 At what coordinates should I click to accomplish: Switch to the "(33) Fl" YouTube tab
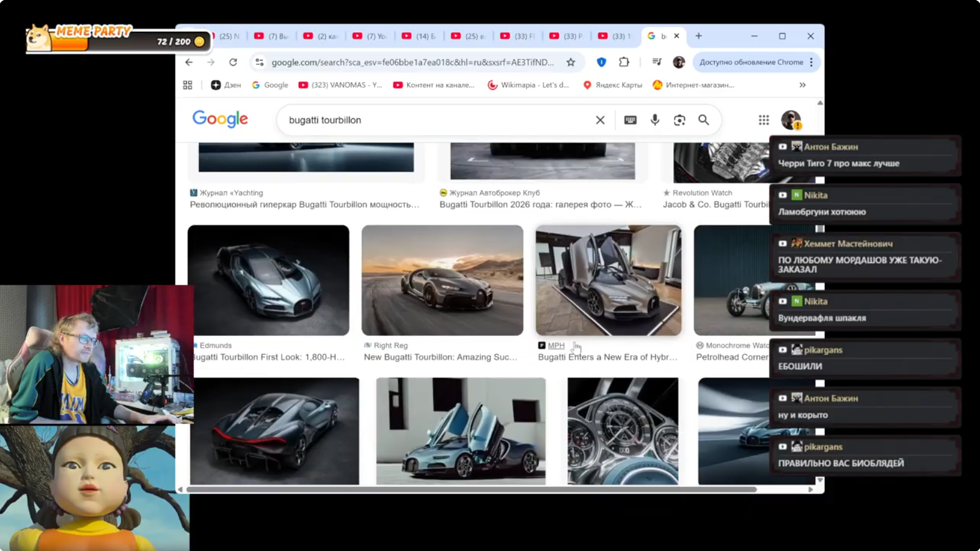pyautogui.click(x=517, y=36)
